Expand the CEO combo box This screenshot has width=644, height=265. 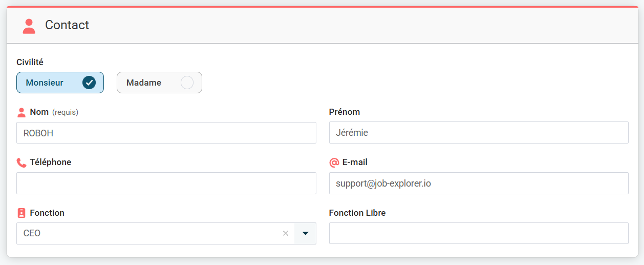click(x=148, y=233)
